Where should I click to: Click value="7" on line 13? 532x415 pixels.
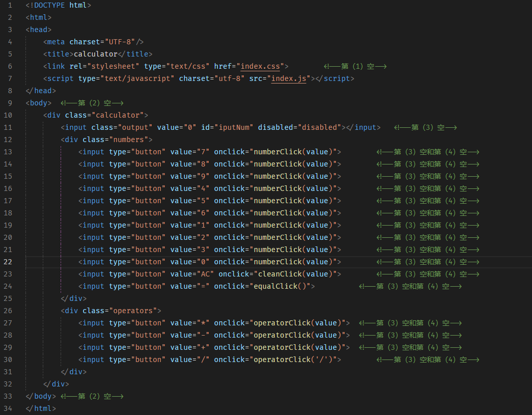190,152
